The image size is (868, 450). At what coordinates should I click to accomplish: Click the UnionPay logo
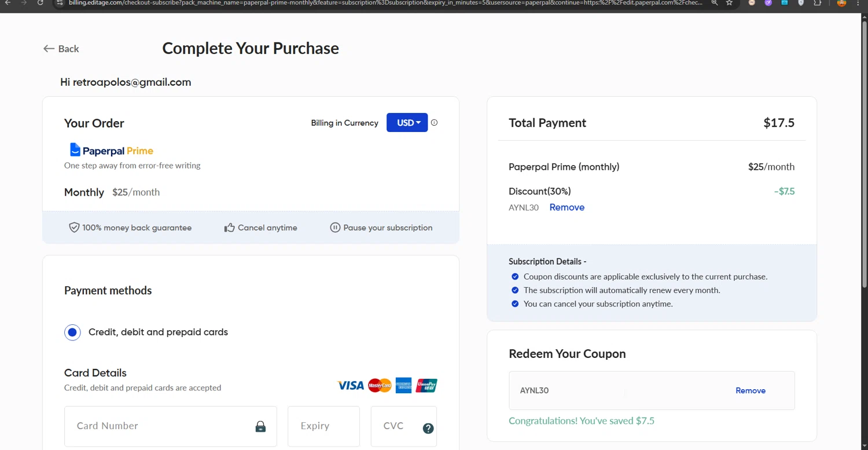click(x=426, y=385)
